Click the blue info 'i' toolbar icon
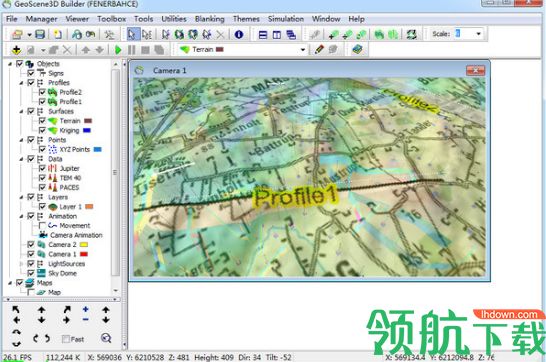The width and height of the screenshot is (546, 362). (x=239, y=34)
